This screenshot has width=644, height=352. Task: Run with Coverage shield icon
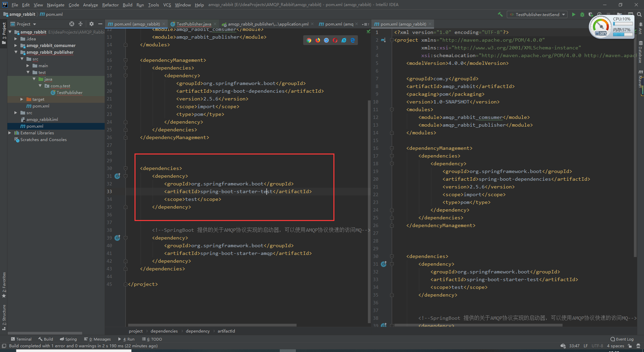(x=591, y=14)
